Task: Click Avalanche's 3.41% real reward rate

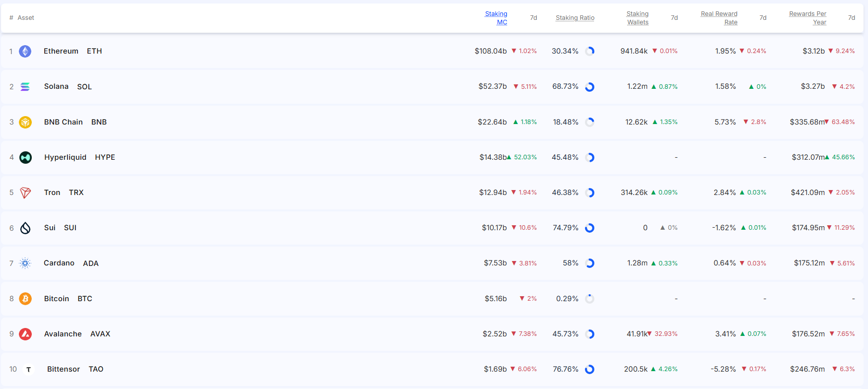Action: [725, 334]
